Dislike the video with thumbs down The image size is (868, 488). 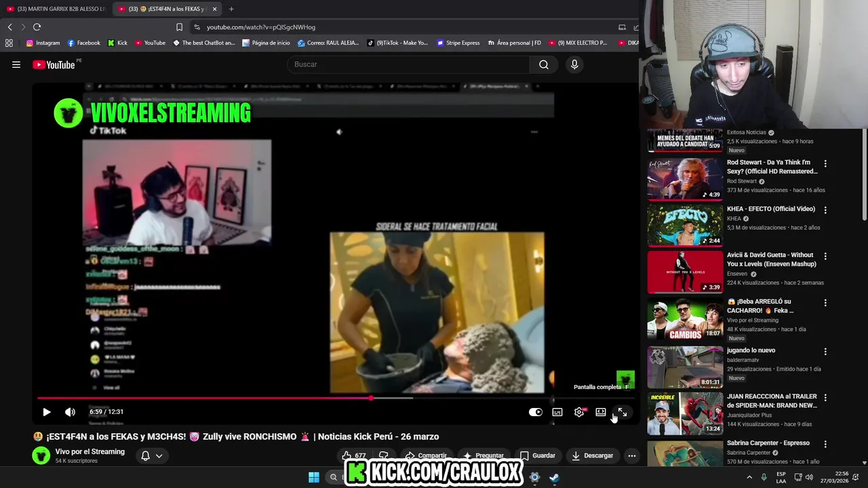tap(383, 455)
